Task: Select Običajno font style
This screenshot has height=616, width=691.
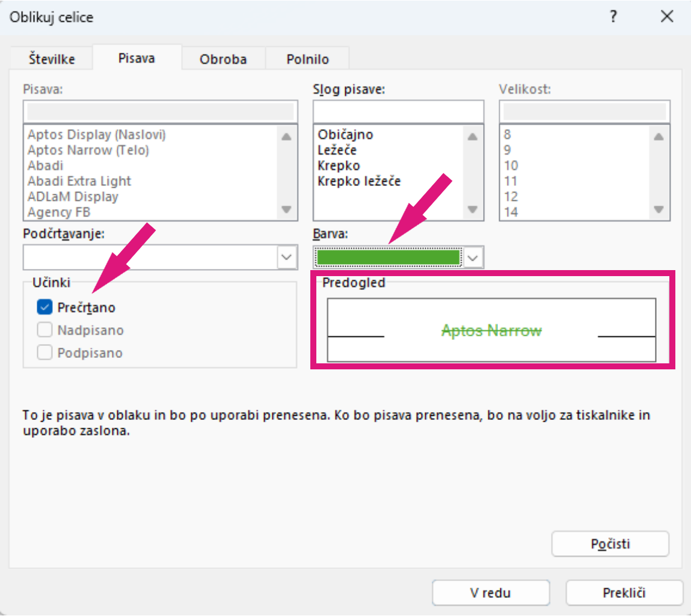Action: [x=345, y=135]
